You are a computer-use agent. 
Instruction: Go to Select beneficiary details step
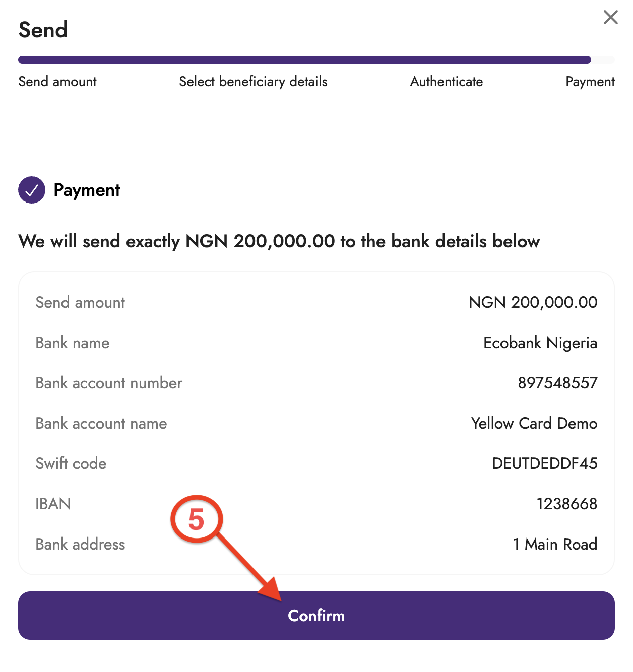click(x=253, y=82)
